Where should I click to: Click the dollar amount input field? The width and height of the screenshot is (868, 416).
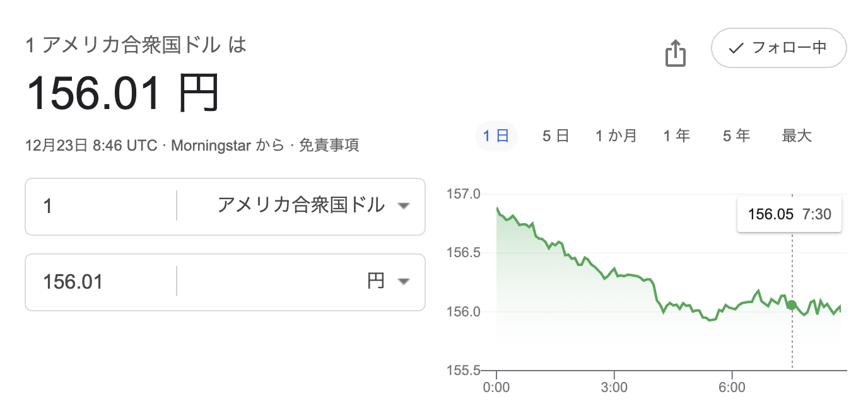101,206
